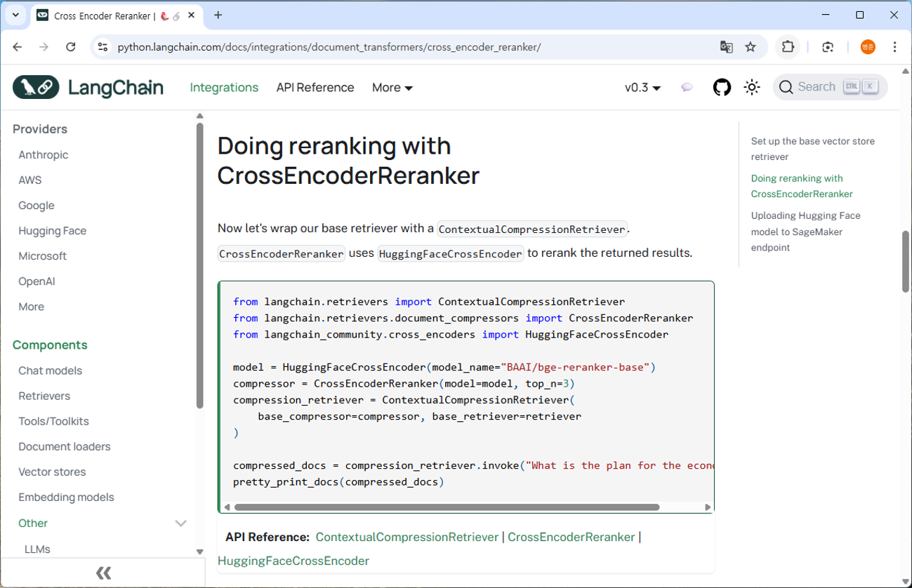Open the chat bubble icon in navbar
The width and height of the screenshot is (912, 588).
[687, 87]
